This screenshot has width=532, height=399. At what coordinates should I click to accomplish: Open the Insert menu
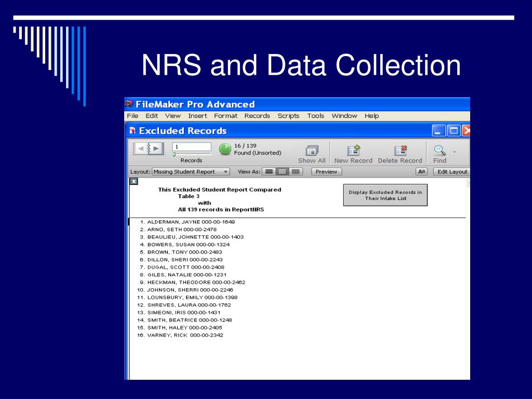pos(197,116)
